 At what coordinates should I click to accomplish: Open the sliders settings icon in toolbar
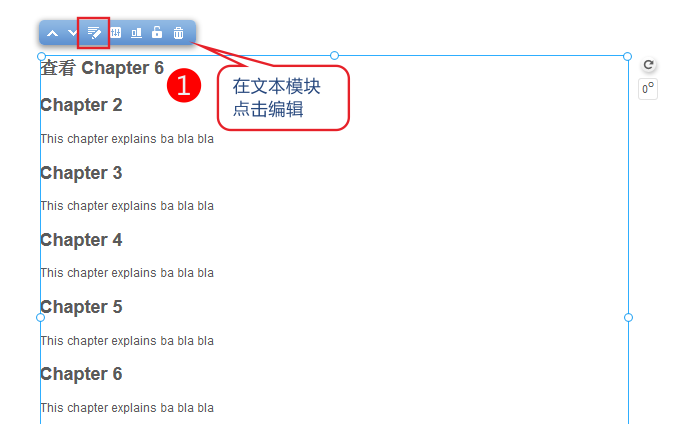pos(116,32)
